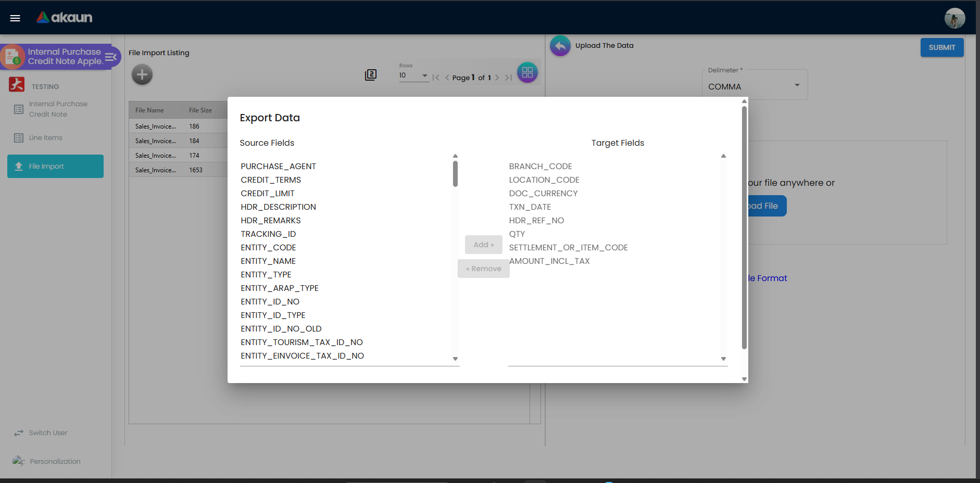The height and width of the screenshot is (483, 980).
Task: Select SETTLEMENT_OR_ITEM_CODE target field
Action: [x=614, y=248]
